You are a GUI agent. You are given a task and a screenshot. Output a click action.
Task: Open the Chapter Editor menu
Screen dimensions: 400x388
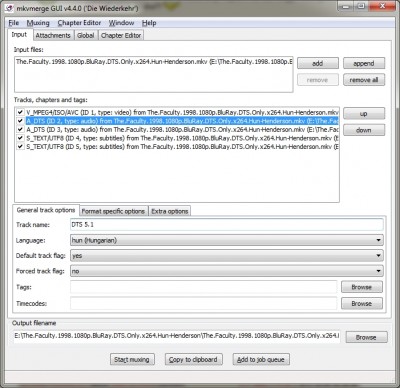point(79,23)
